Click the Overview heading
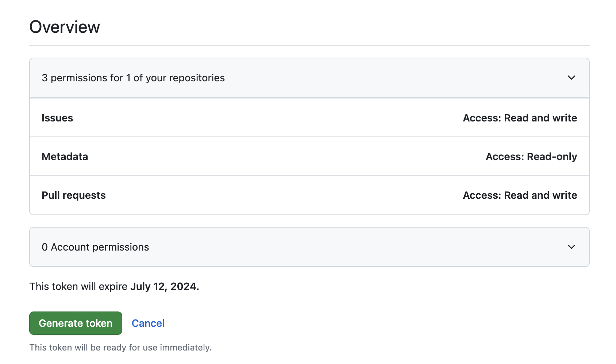Image resolution: width=616 pixels, height=364 pixels. coord(65,27)
